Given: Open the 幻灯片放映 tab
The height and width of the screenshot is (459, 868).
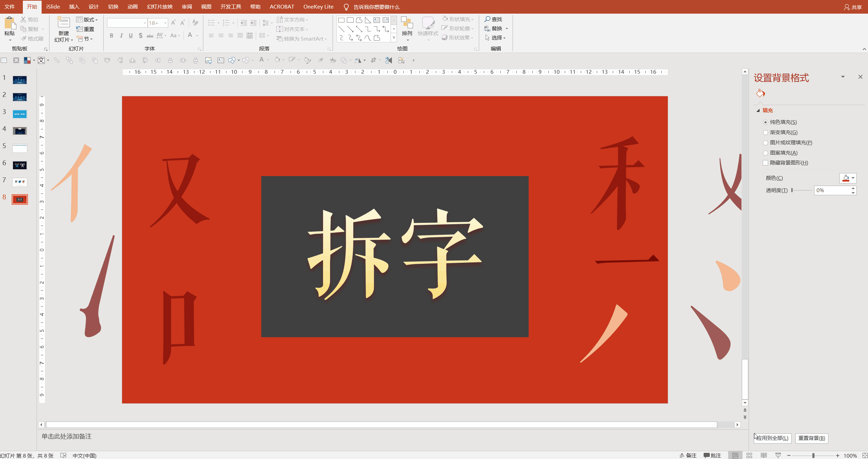Looking at the screenshot, I should [x=159, y=6].
